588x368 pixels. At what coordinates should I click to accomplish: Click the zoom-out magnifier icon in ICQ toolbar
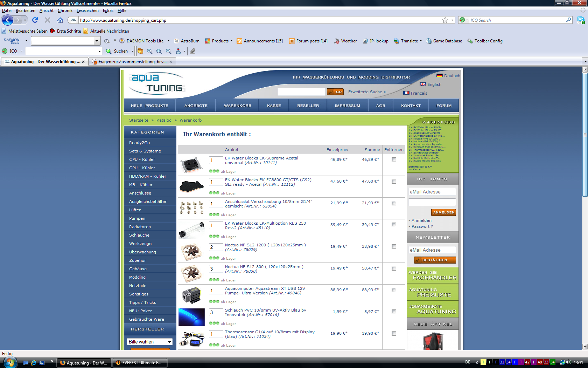point(168,51)
